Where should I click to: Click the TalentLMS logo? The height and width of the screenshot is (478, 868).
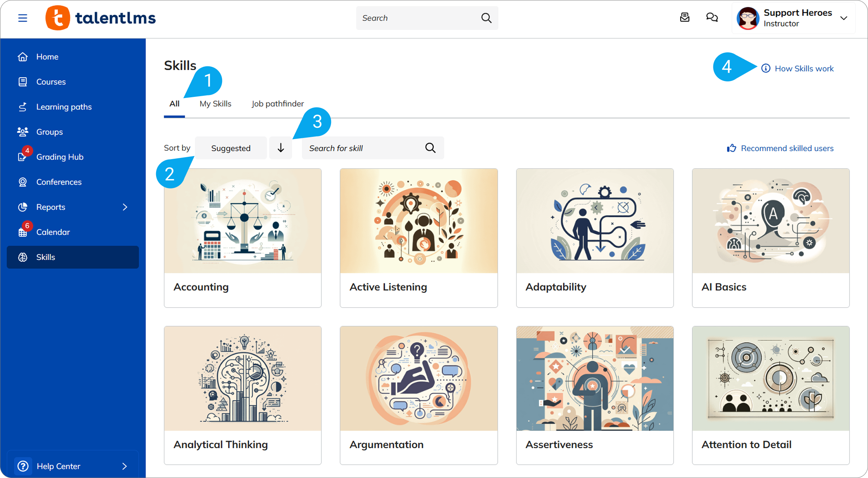[101, 18]
